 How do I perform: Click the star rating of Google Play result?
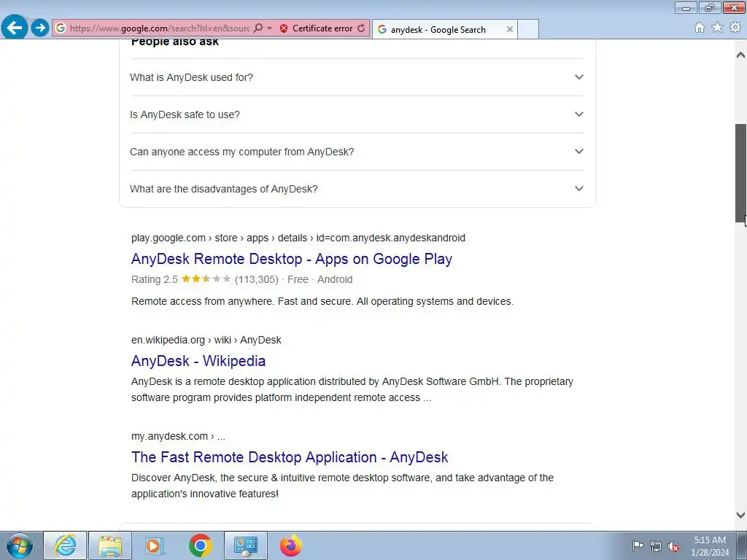pyautogui.click(x=206, y=279)
